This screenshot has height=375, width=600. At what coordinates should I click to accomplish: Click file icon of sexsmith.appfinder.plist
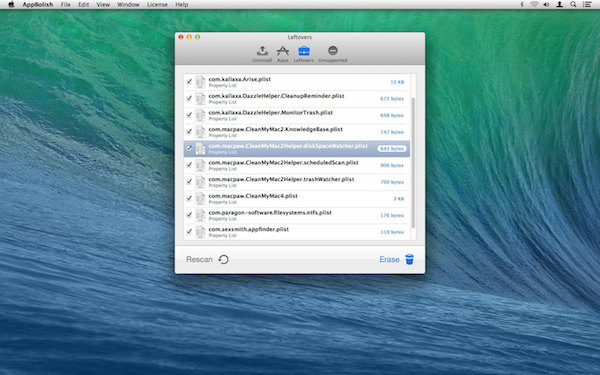[x=200, y=232]
